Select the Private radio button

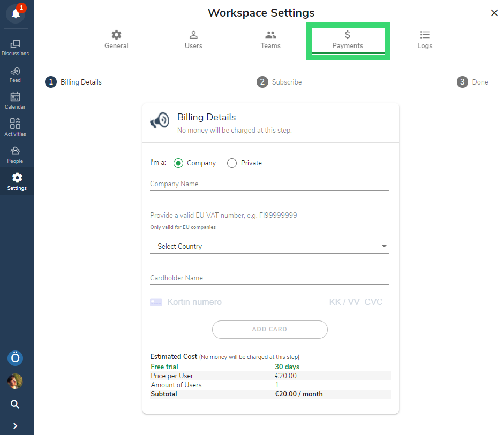click(x=232, y=163)
